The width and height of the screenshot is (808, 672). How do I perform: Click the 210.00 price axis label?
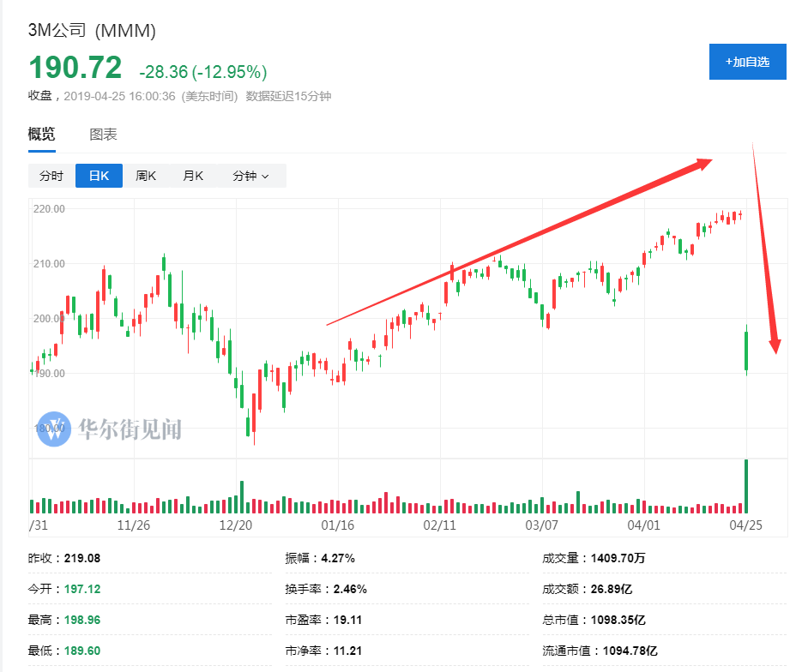click(49, 264)
